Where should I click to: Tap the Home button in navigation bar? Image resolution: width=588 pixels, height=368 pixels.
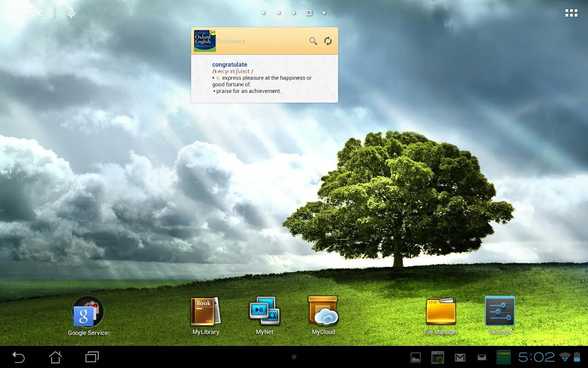[55, 357]
